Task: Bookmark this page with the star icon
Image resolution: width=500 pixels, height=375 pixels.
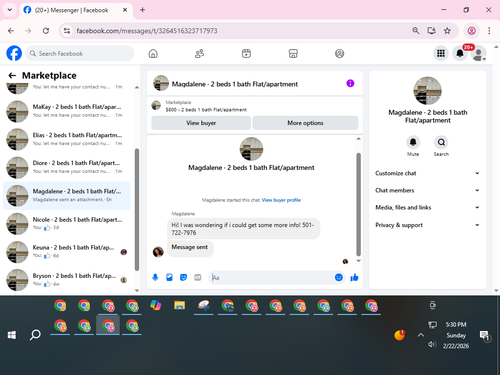Action: 447,31
